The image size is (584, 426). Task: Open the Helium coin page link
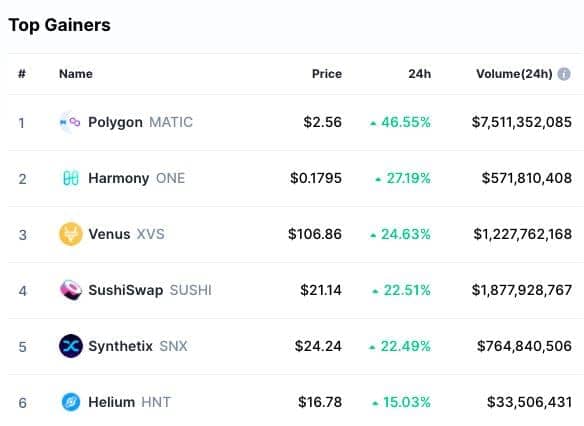click(x=111, y=402)
